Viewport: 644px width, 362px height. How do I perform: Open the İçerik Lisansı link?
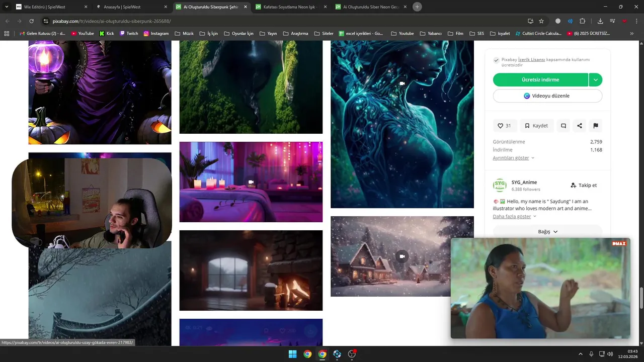[x=531, y=59]
